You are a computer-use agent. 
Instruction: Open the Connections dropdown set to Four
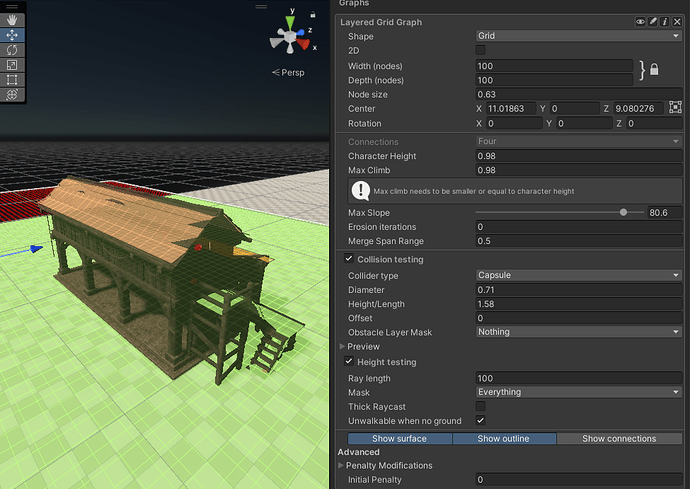579,141
